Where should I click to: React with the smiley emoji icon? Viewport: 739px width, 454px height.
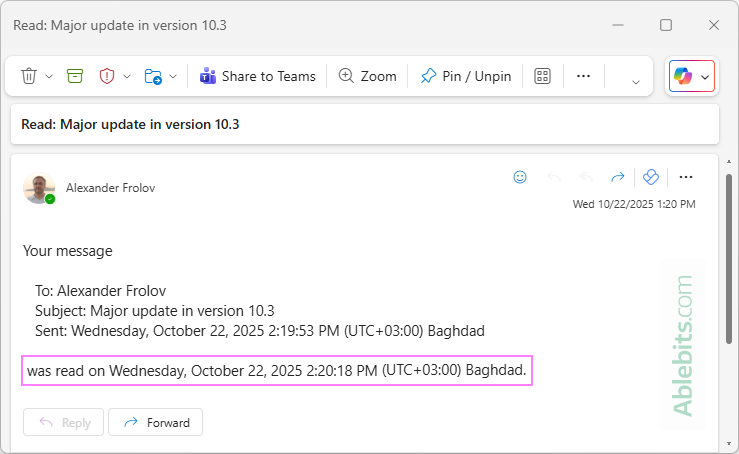[x=520, y=177]
